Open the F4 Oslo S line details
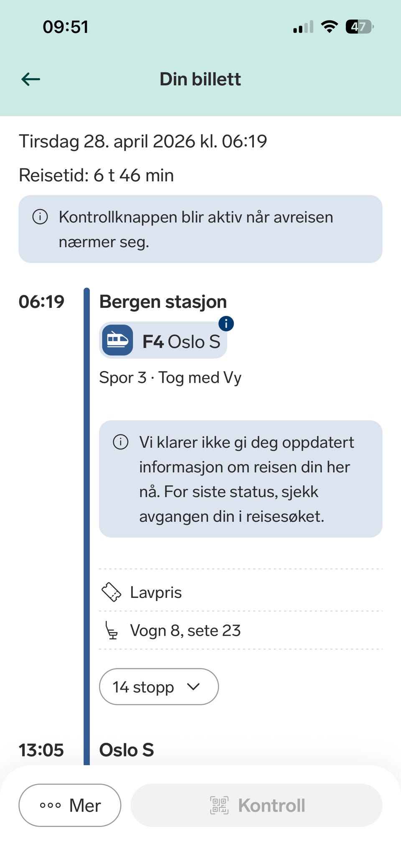This screenshot has width=401, height=868. [x=181, y=342]
